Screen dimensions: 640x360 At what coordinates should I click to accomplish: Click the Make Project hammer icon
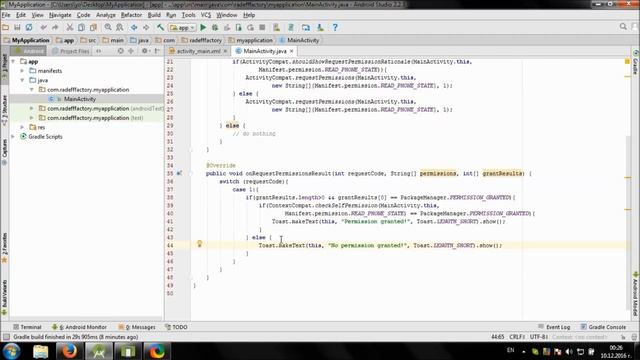point(160,28)
